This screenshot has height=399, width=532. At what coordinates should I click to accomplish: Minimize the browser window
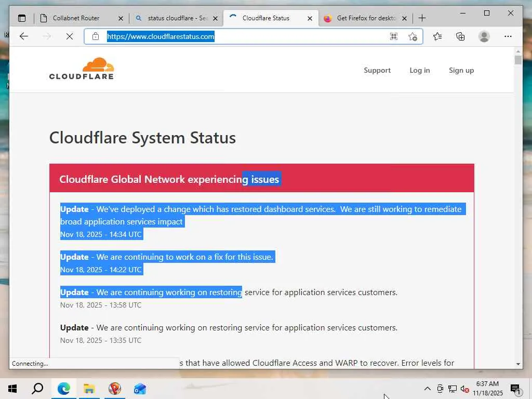click(x=463, y=13)
